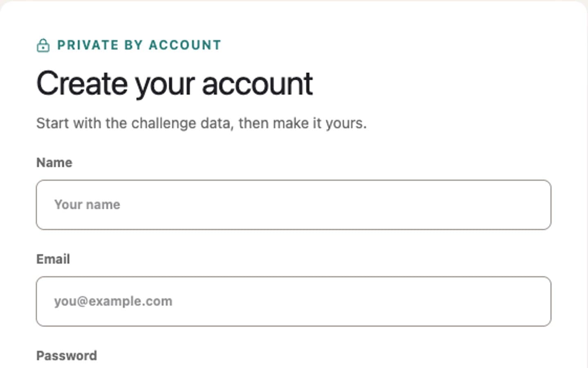
Task: Click the word "Create" in the heading
Action: [82, 83]
